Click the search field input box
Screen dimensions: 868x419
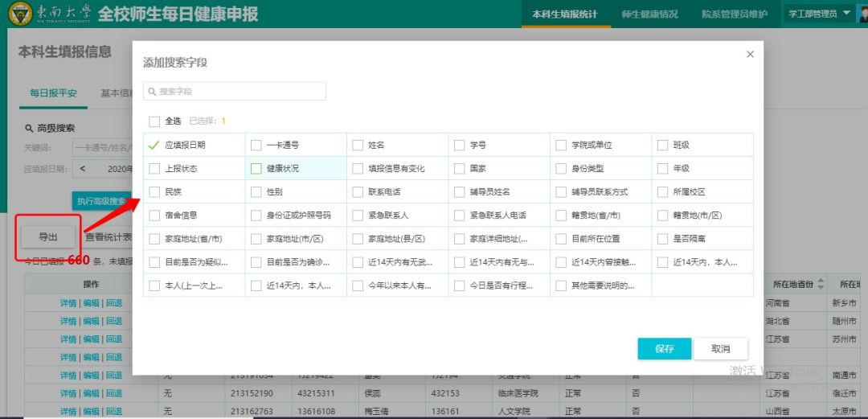click(x=235, y=92)
